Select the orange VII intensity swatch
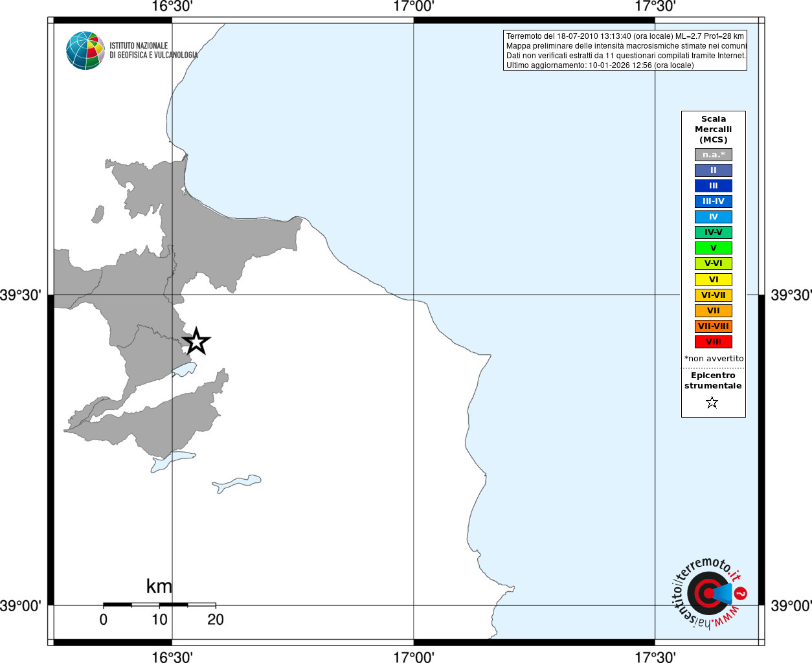 [713, 311]
